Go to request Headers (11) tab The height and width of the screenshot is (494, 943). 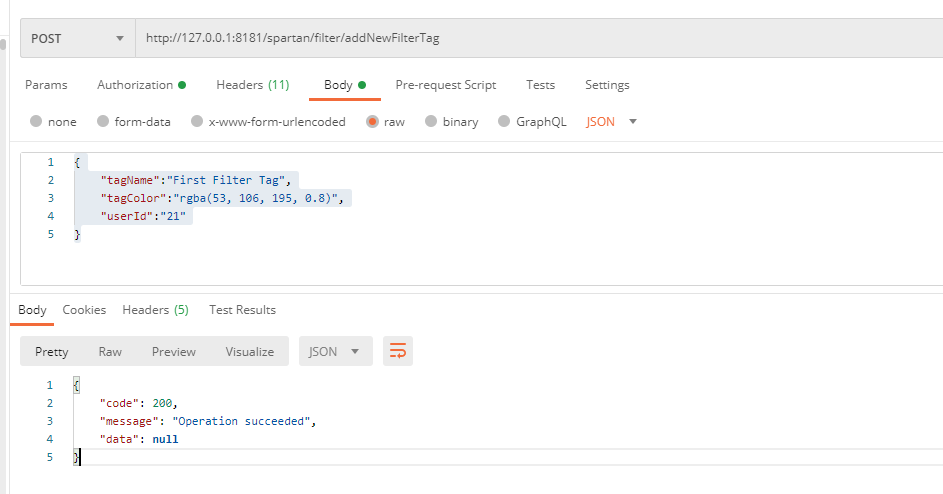[252, 85]
